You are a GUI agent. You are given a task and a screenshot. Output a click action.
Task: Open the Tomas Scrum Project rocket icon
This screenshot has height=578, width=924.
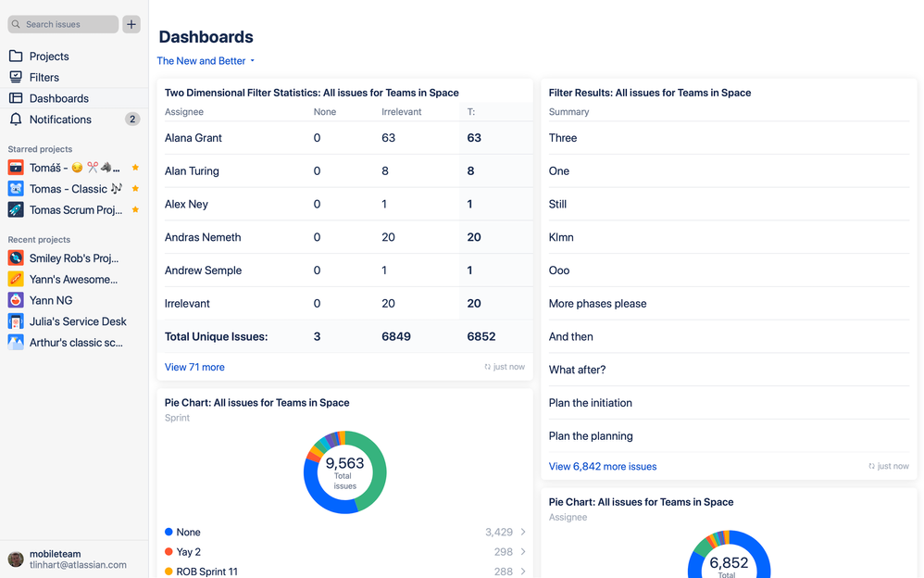tap(16, 210)
